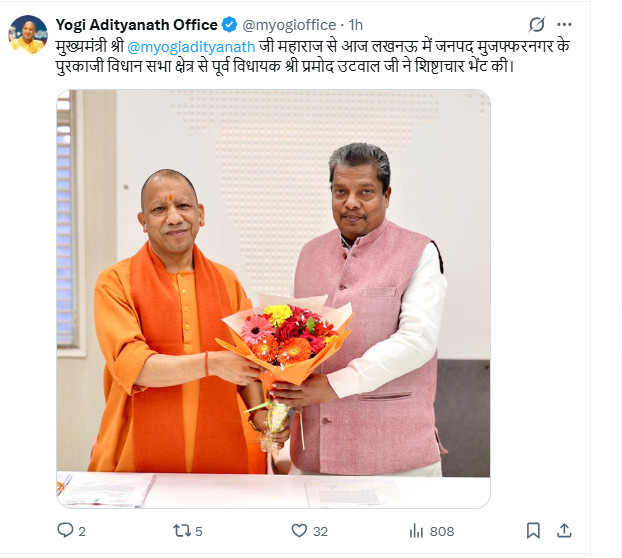Open the post via the 1h timestamp
The width and height of the screenshot is (622, 558).
click(x=356, y=25)
